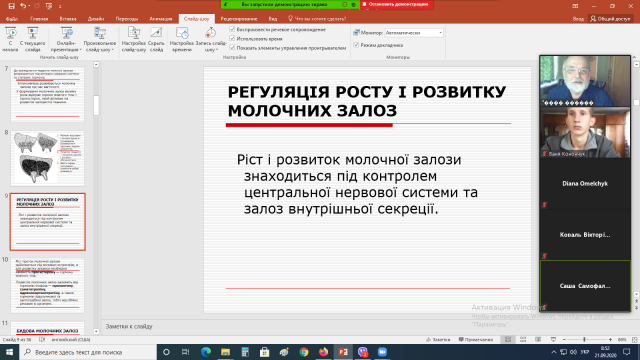Switch to the Дизайн ribbon tab

pyautogui.click(x=96, y=19)
